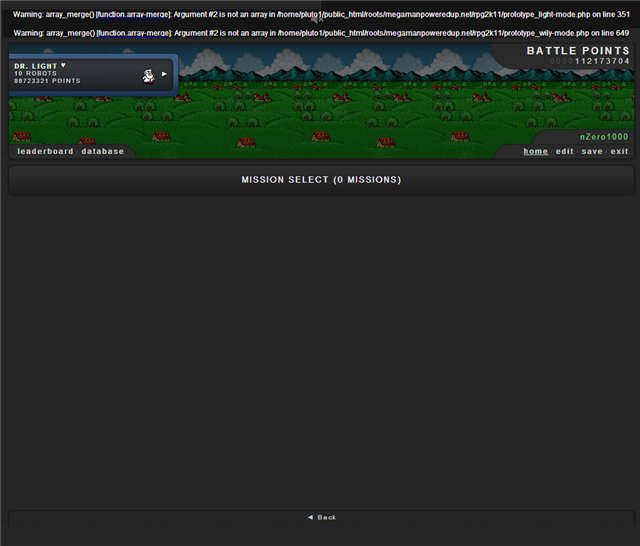Image resolution: width=640 pixels, height=546 pixels.
Task: Click the function.array-merge link in first warning
Action: coord(133,15)
